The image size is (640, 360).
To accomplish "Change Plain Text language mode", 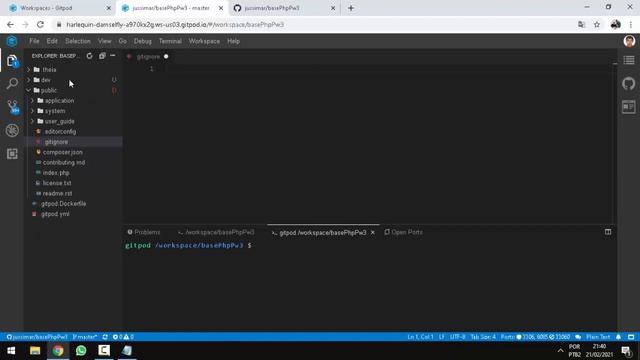I will click(598, 337).
